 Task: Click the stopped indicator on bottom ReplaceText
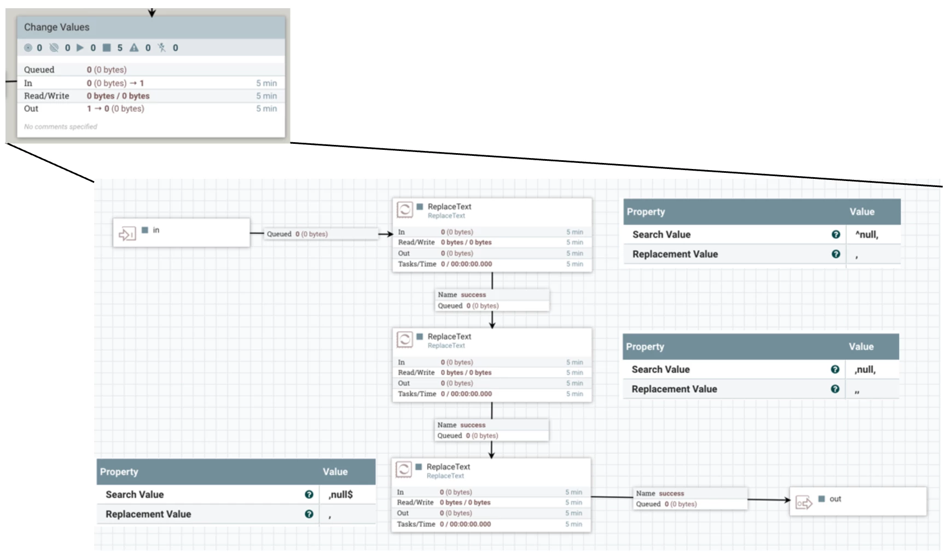point(419,466)
